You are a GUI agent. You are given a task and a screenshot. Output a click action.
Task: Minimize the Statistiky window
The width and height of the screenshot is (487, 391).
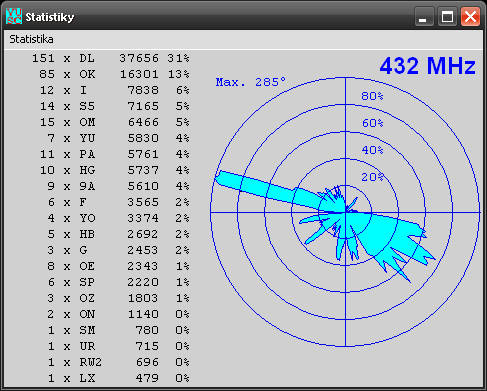point(424,16)
